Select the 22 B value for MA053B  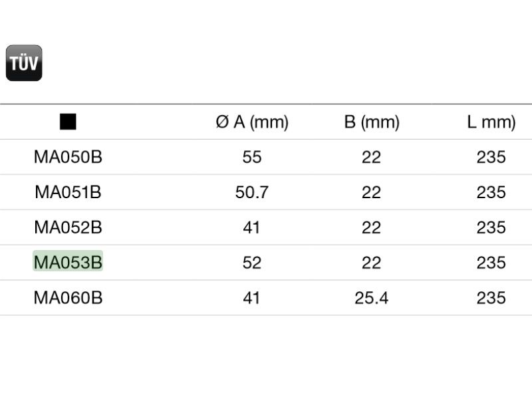[372, 263]
